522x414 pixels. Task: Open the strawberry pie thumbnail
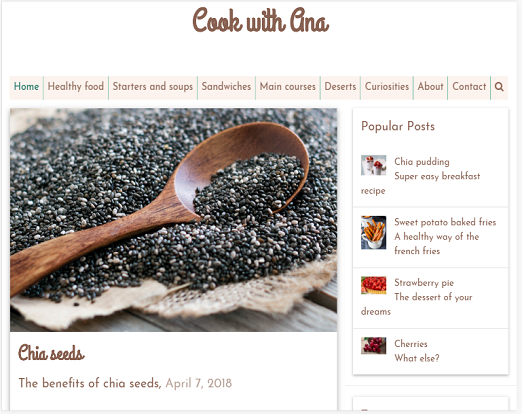[373, 285]
